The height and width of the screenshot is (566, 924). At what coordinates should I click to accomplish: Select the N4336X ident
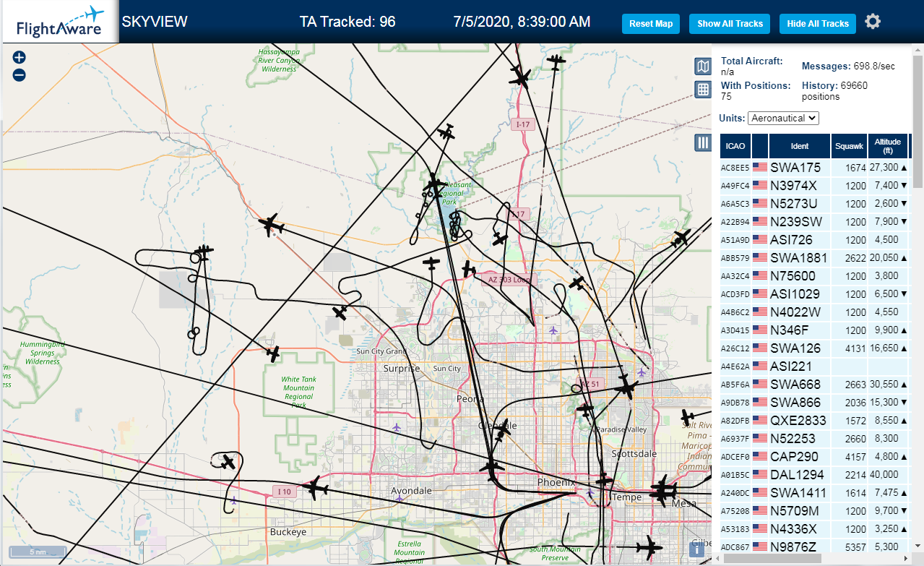[793, 528]
